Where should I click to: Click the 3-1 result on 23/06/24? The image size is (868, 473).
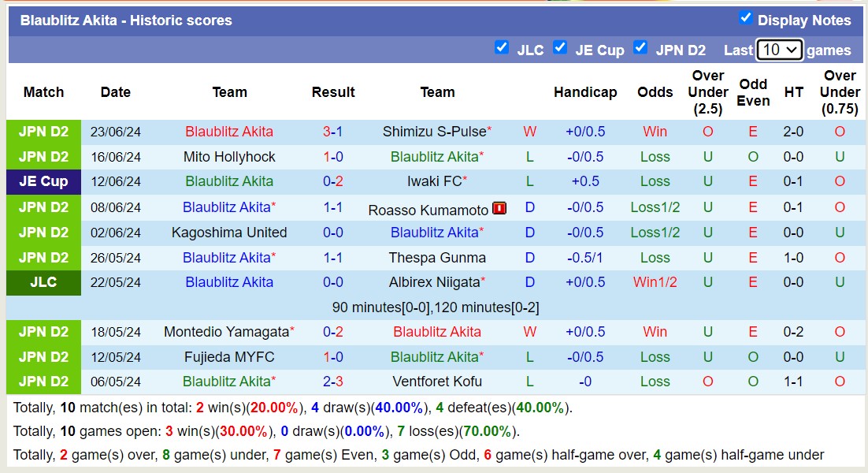pos(332,132)
